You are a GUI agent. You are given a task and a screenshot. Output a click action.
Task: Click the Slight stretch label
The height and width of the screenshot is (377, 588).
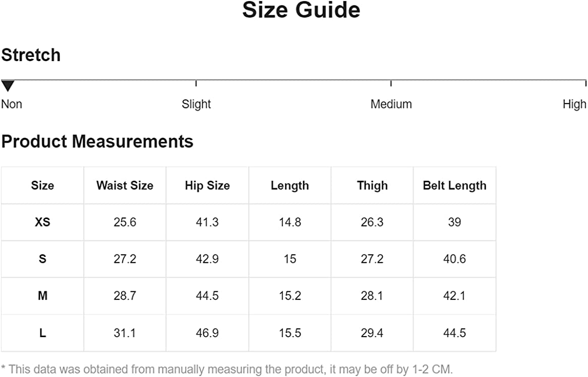pyautogui.click(x=196, y=104)
